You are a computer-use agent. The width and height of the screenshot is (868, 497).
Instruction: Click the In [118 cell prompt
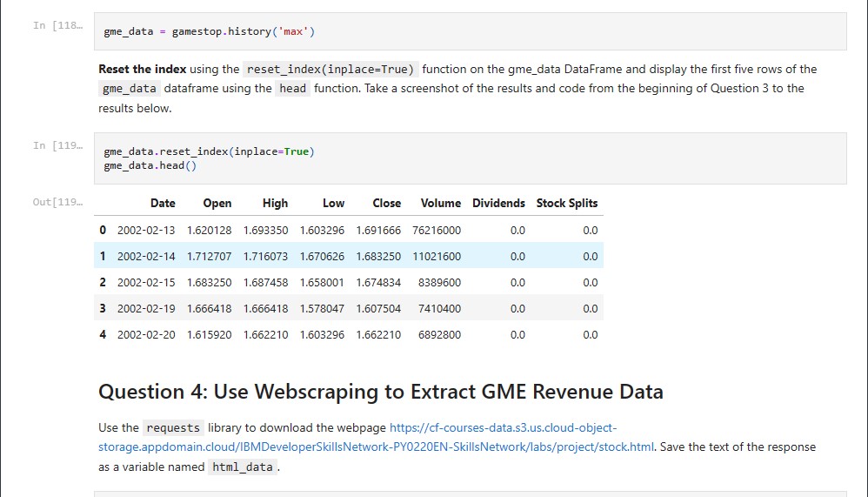(x=57, y=25)
